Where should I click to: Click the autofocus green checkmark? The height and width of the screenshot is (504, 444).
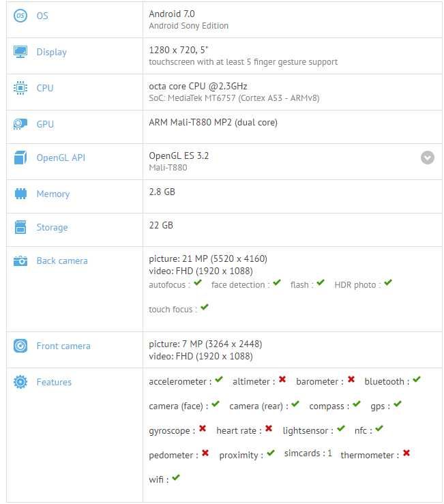(x=198, y=283)
